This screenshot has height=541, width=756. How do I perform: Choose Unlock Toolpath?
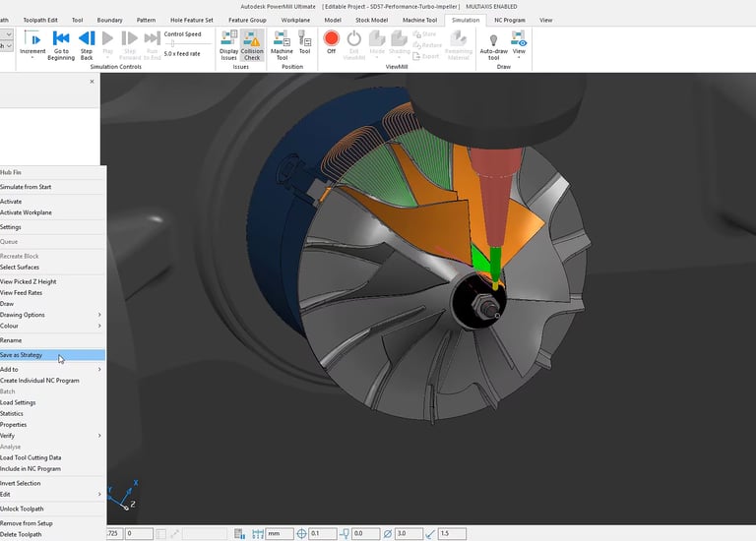click(52, 509)
